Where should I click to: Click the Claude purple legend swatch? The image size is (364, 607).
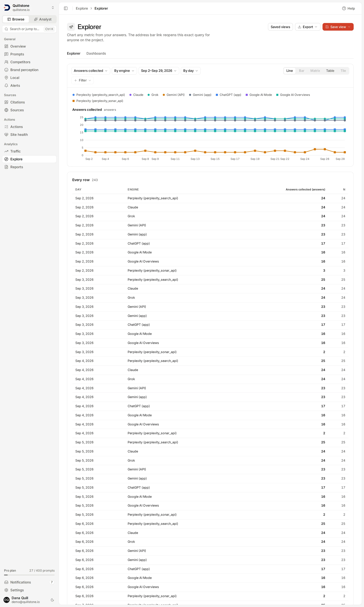click(130, 95)
